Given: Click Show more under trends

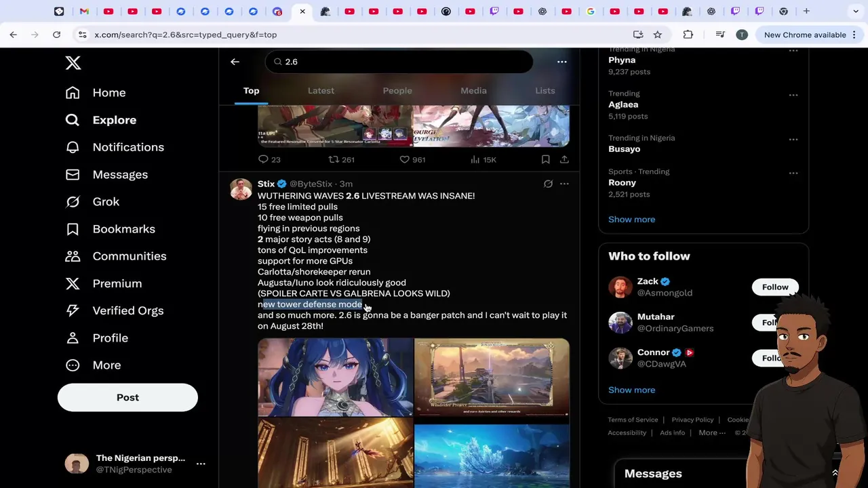Looking at the screenshot, I should pos(631,220).
